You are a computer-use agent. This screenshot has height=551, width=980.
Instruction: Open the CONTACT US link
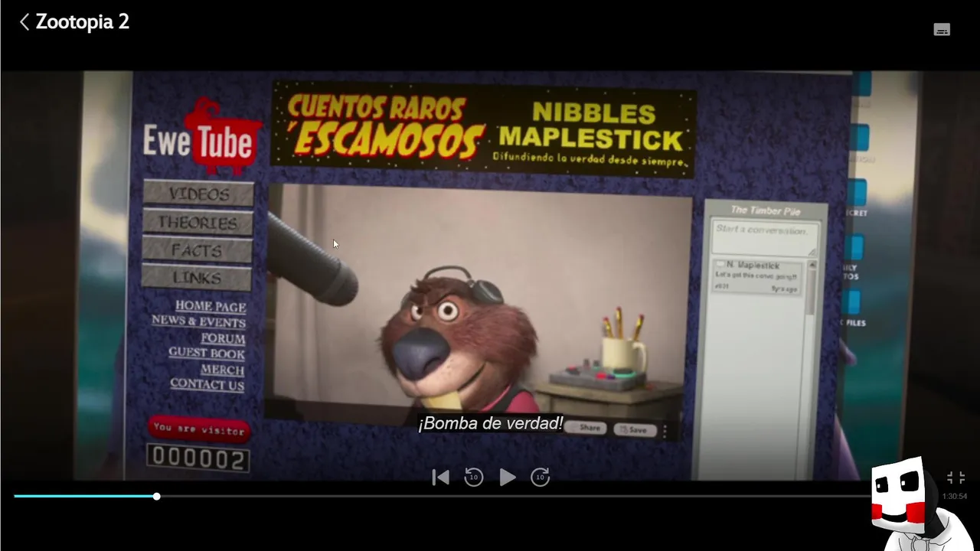[x=207, y=384]
